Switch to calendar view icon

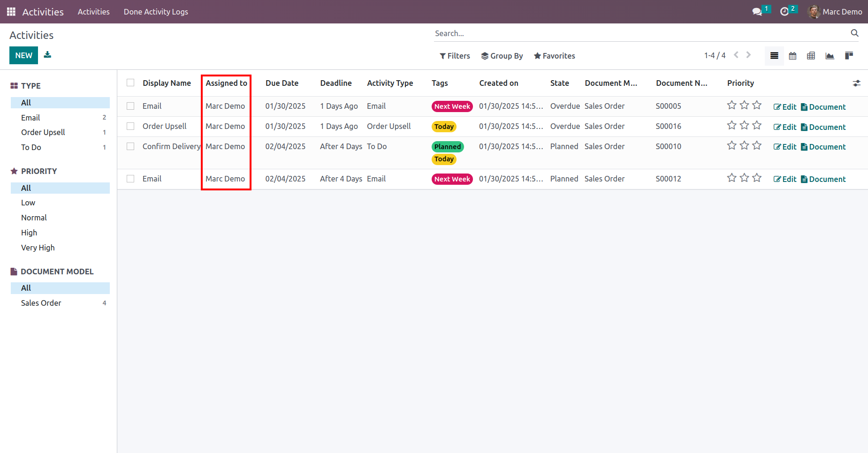792,56
